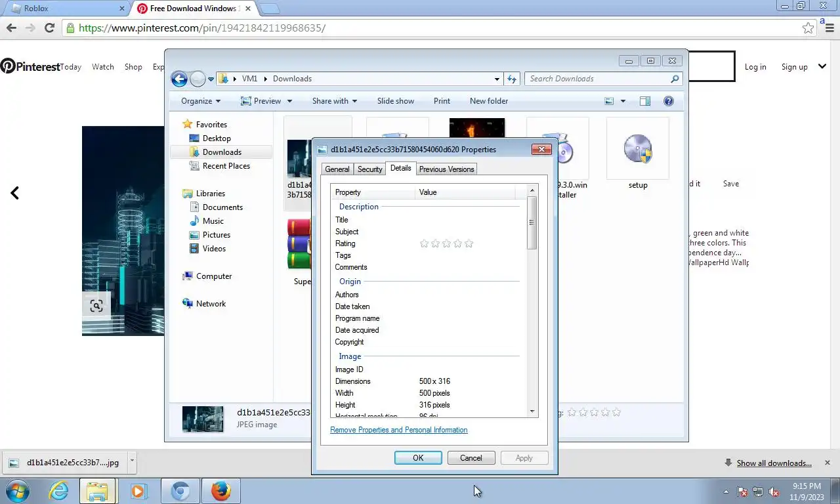The height and width of the screenshot is (504, 840).
Task: Select Computer in the navigation pane
Action: (x=214, y=276)
